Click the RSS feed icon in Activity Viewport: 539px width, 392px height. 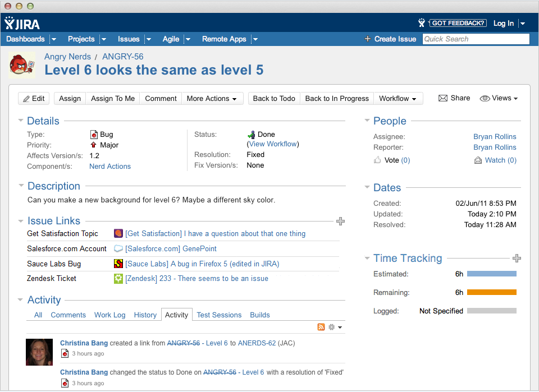(321, 327)
